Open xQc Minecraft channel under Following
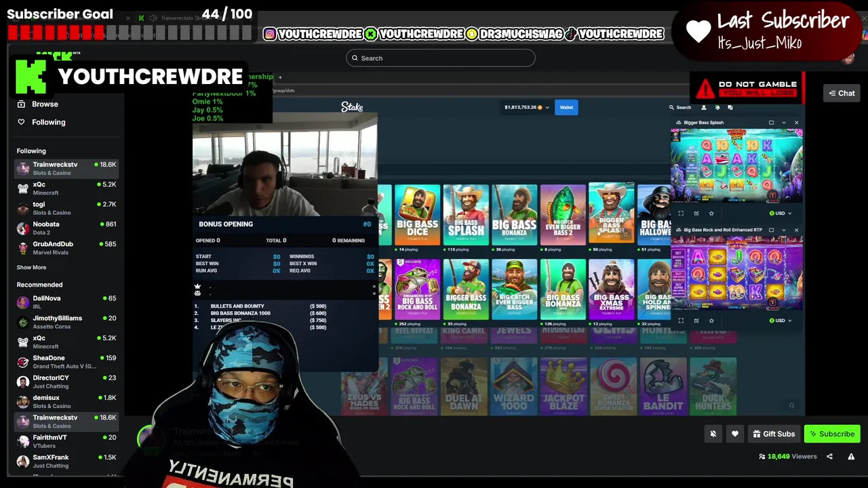The height and width of the screenshot is (488, 868). (66, 188)
